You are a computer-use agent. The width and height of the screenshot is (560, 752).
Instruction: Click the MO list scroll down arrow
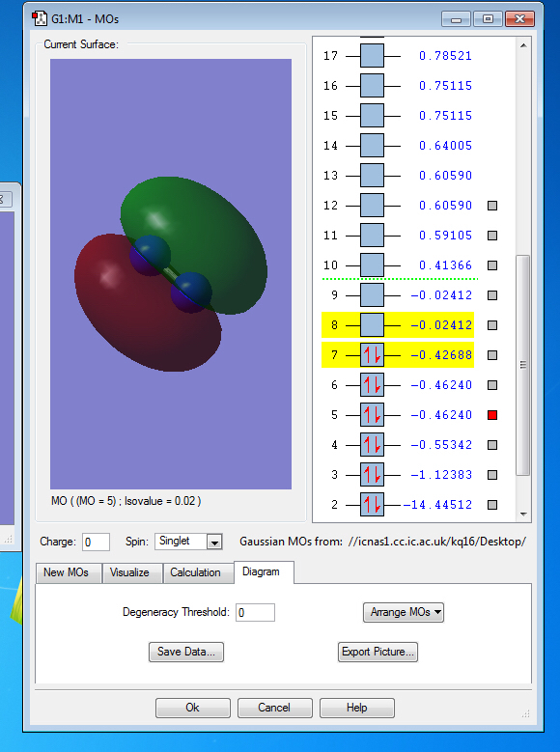pyautogui.click(x=523, y=515)
